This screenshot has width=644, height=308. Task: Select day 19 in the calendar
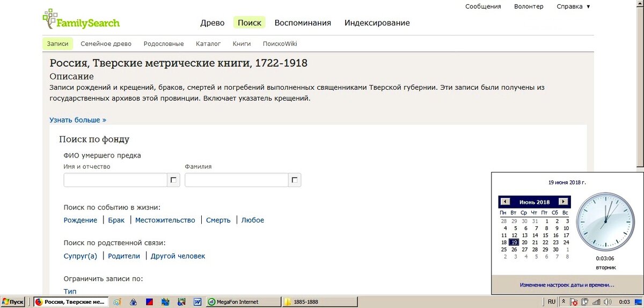(x=514, y=242)
